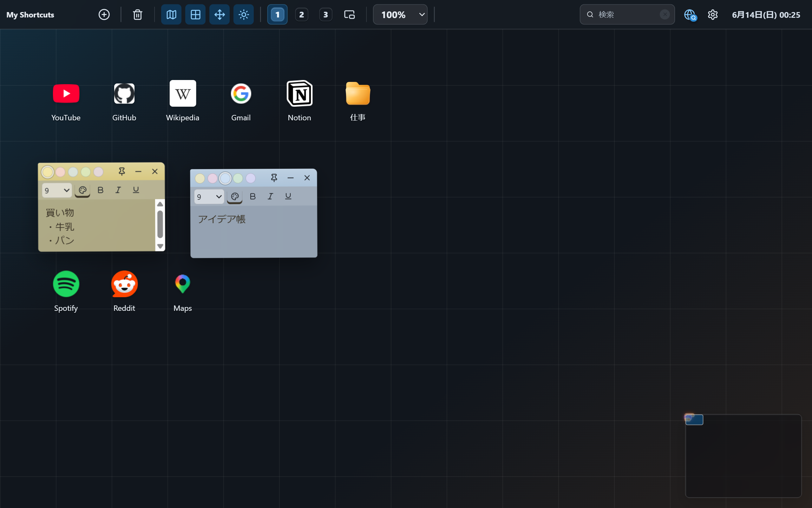Select purple color on アイデア帳 note
The image size is (812, 508).
coord(251,178)
